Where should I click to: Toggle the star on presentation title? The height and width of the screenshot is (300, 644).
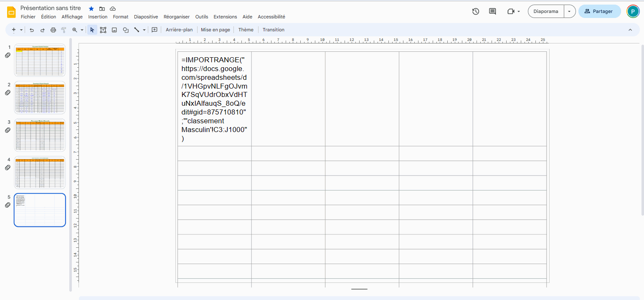click(91, 9)
